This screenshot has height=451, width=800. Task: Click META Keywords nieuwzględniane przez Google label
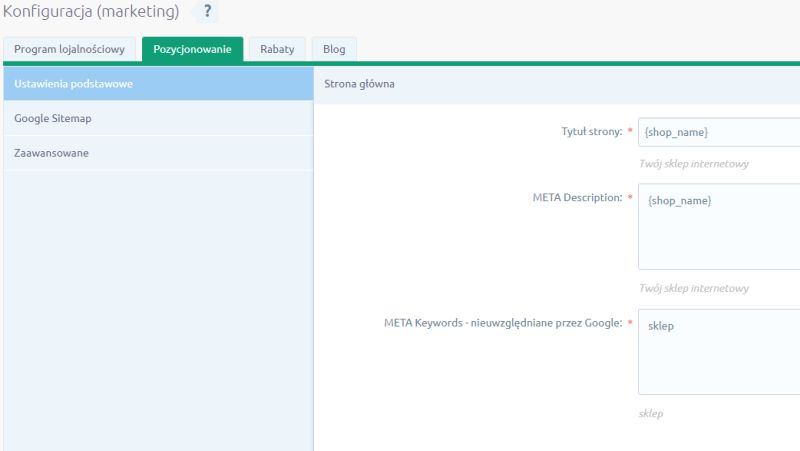coord(503,323)
